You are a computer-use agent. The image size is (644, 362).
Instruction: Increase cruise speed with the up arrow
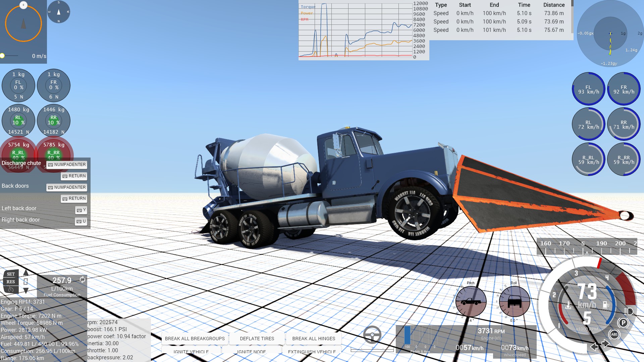(x=26, y=273)
